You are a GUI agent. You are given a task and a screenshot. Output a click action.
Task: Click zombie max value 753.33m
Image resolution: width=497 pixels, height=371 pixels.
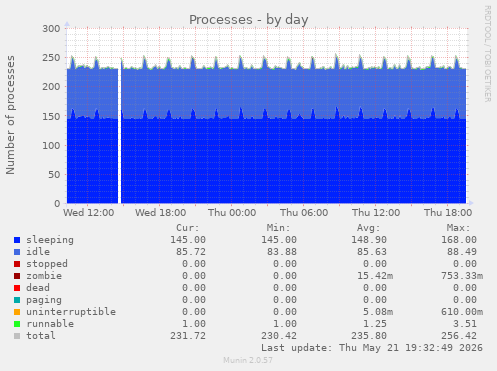[462, 276]
